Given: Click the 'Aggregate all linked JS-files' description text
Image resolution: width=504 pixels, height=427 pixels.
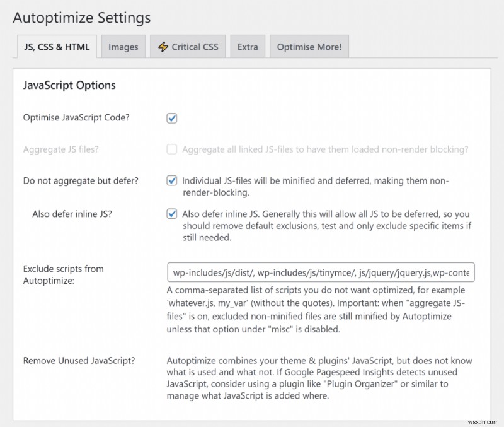Looking at the screenshot, I should [x=325, y=149].
